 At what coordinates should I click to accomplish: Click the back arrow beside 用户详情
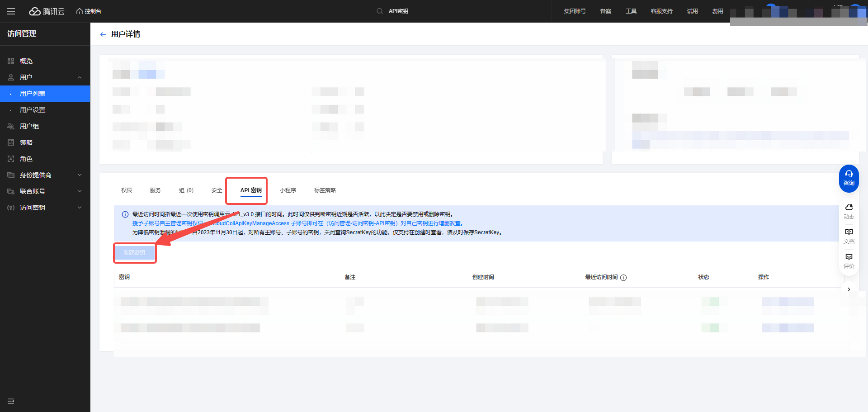[x=103, y=34]
